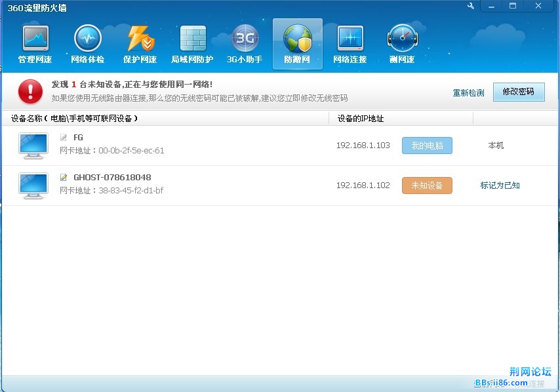The height and width of the screenshot is (392, 560).
Task: Click the orange 未知设备 button
Action: point(427,186)
